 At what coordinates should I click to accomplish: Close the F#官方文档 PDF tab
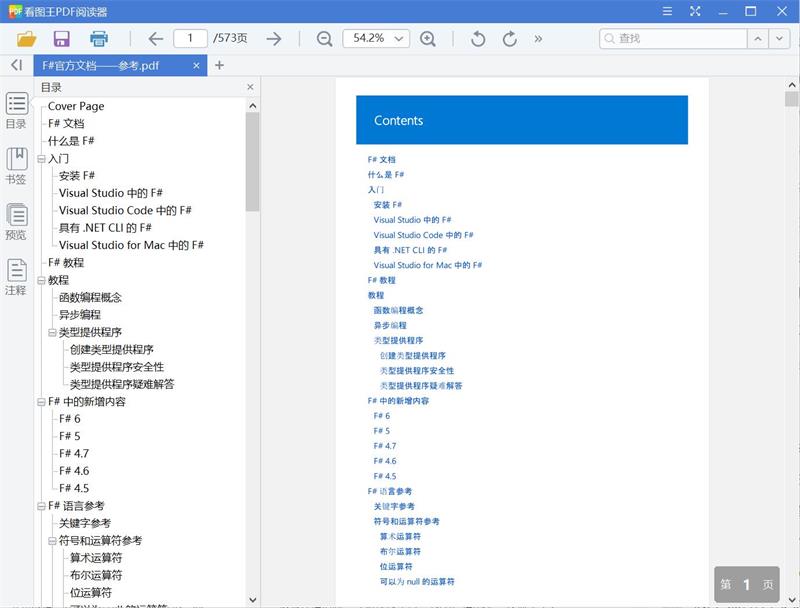(196, 65)
